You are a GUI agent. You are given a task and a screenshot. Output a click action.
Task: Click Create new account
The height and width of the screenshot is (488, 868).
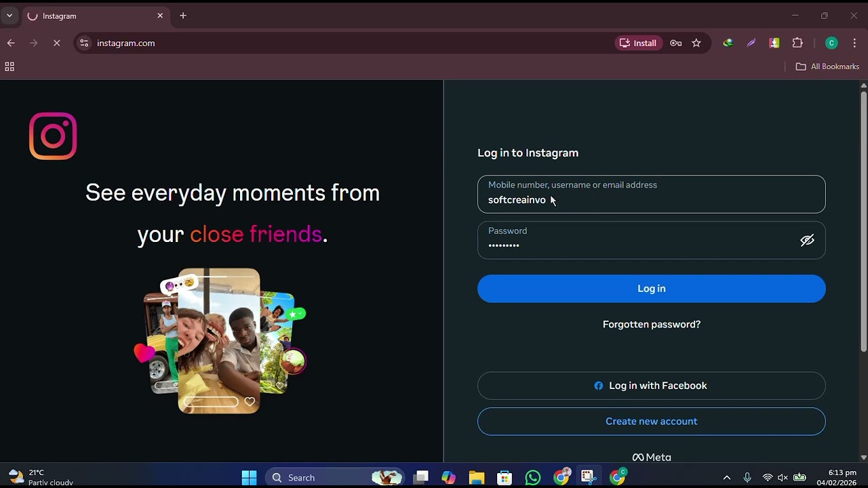651,422
